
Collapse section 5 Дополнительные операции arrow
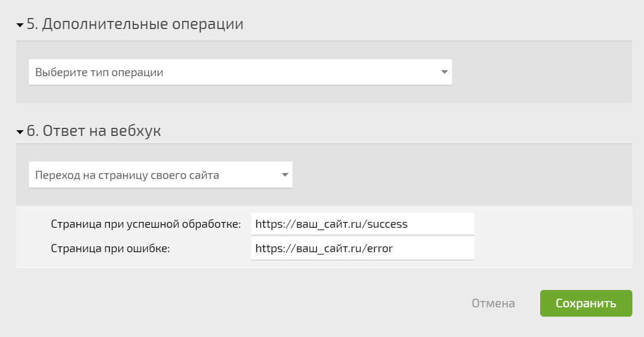(x=20, y=26)
